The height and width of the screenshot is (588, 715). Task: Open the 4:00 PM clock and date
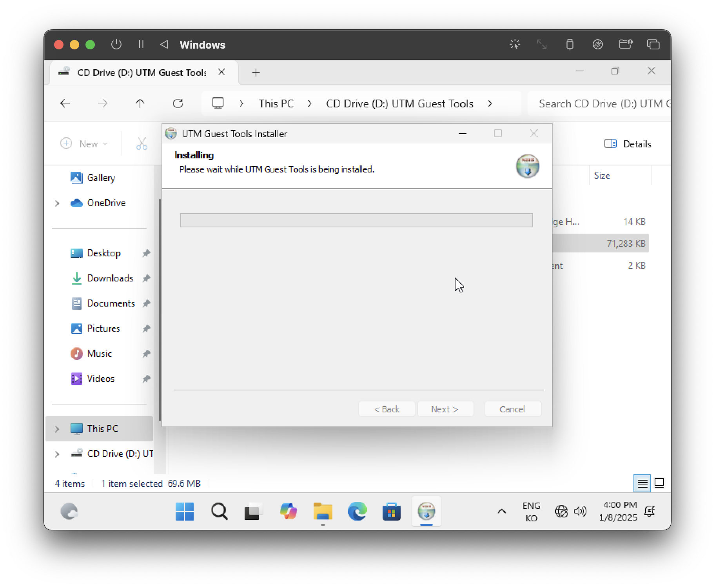tap(618, 511)
